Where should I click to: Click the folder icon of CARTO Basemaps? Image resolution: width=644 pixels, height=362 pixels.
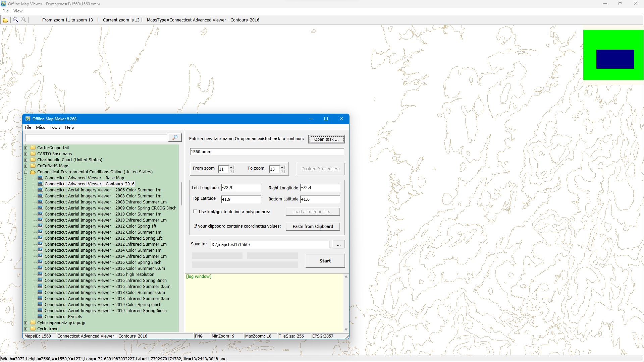[x=33, y=154]
